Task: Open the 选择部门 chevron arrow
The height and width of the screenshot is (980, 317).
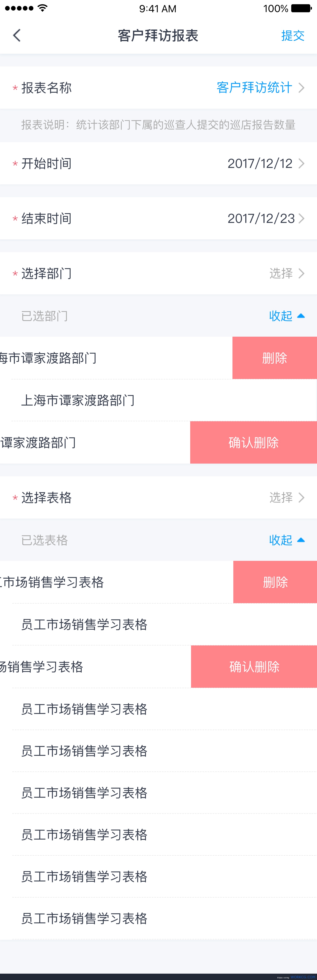Action: coord(301,273)
